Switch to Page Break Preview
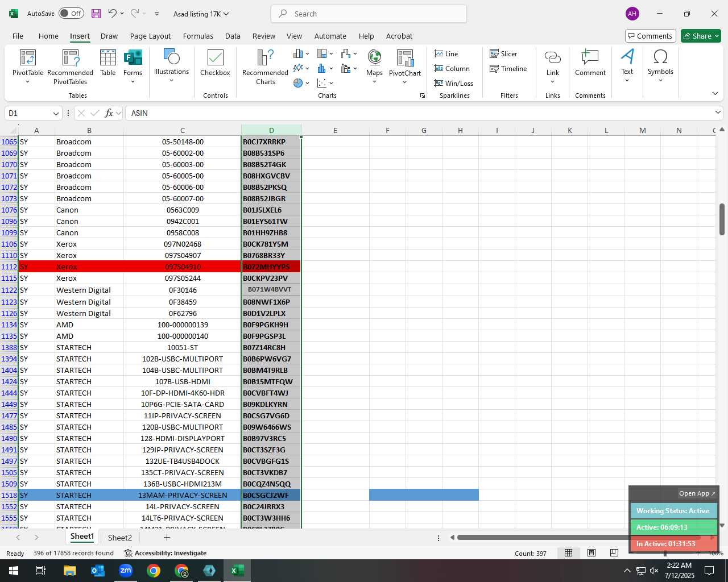728x582 pixels. click(614, 552)
